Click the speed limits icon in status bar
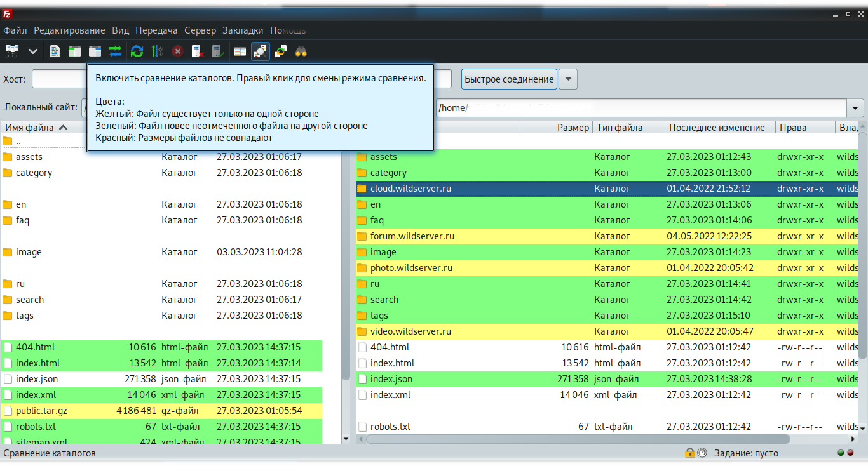The image size is (868, 466). pyautogui.click(x=702, y=453)
